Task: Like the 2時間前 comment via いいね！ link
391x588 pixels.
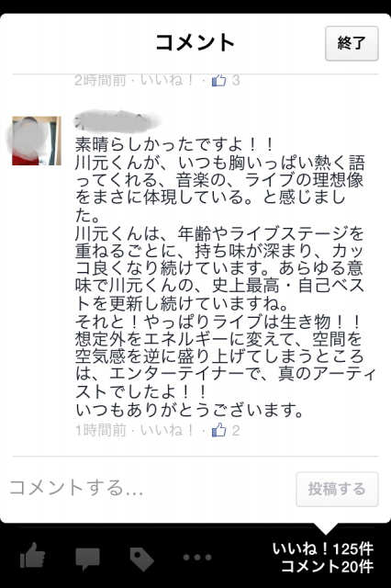Action: [167, 80]
